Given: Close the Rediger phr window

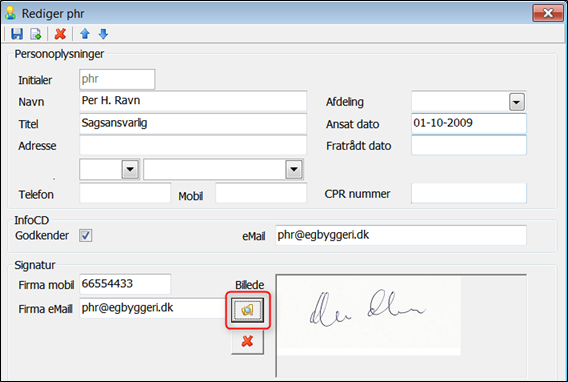Looking at the screenshot, I should 548,13.
